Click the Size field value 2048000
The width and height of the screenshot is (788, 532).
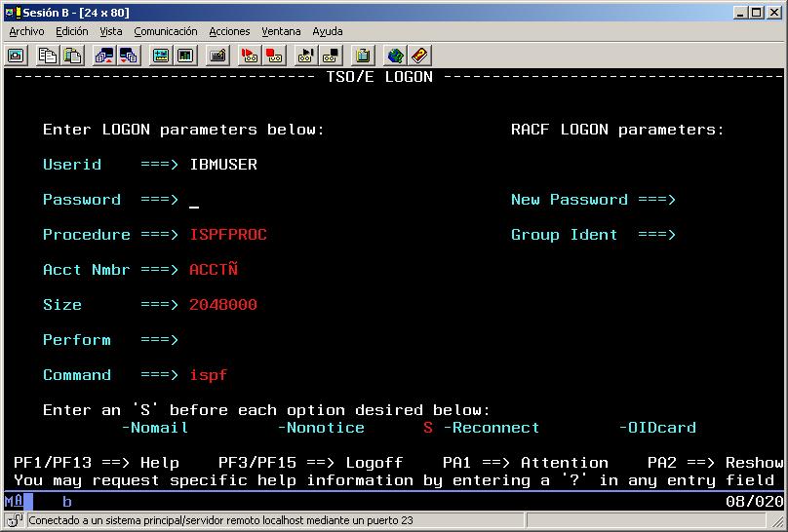click(223, 305)
